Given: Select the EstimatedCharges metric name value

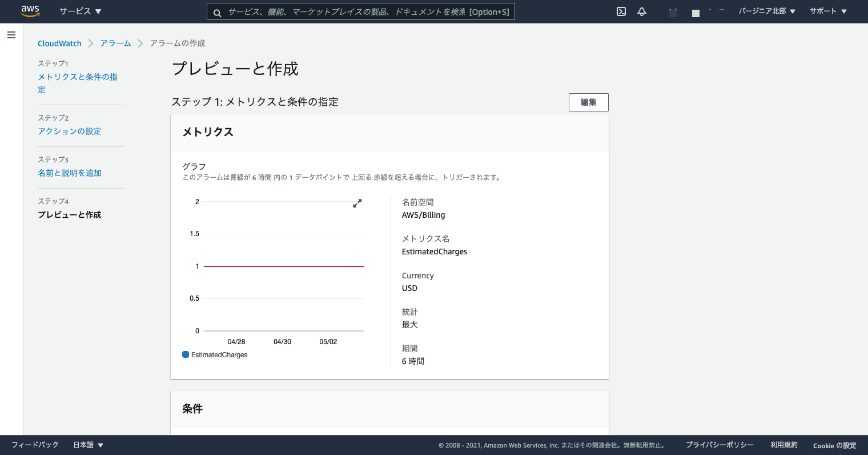Looking at the screenshot, I should tap(435, 252).
